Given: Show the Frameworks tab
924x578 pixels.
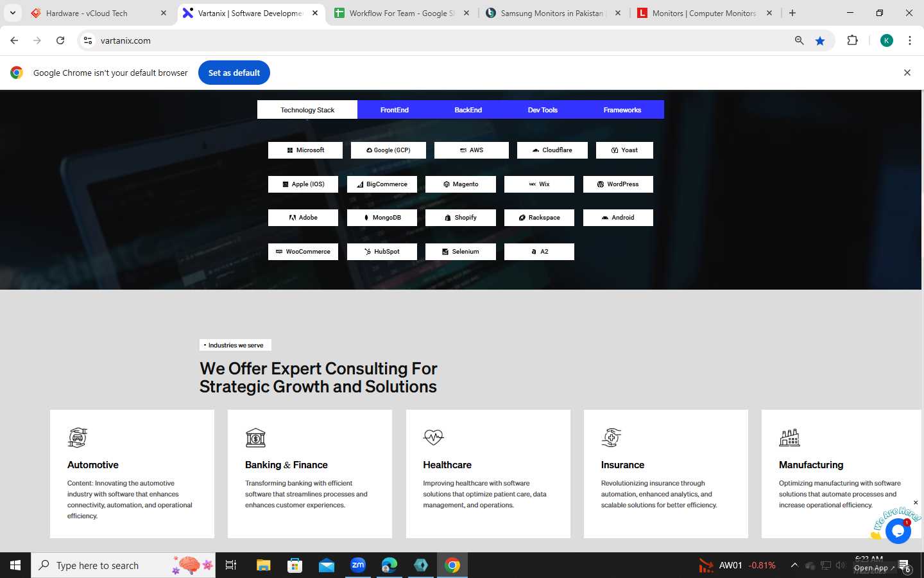Looking at the screenshot, I should [622, 110].
